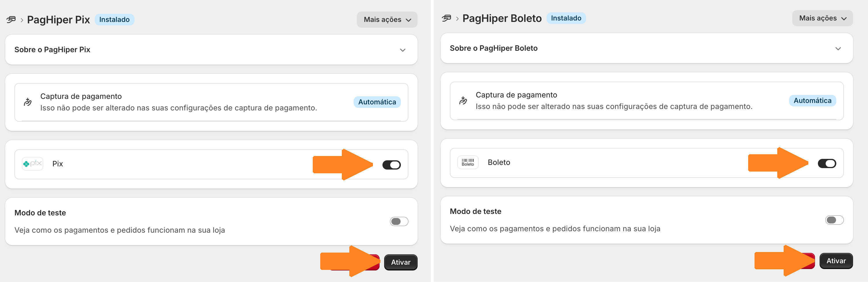Click the Boleto payment method label
Viewport: 868px width, 282px height.
coord(499,163)
